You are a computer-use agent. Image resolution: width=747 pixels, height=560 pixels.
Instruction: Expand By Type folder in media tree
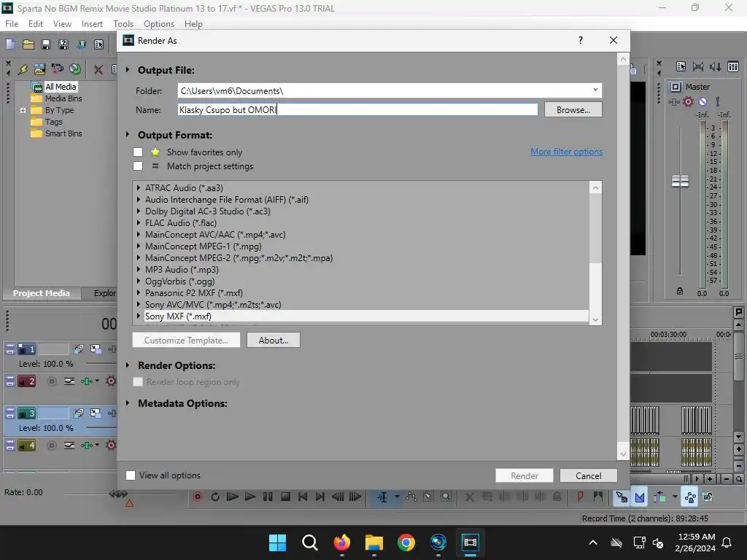pyautogui.click(x=23, y=110)
